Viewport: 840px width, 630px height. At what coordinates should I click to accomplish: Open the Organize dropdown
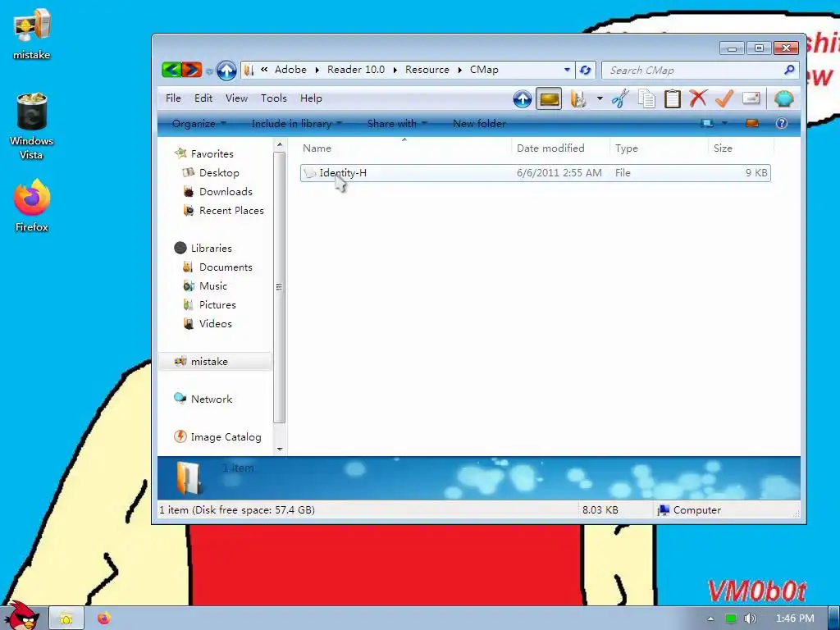coord(199,124)
